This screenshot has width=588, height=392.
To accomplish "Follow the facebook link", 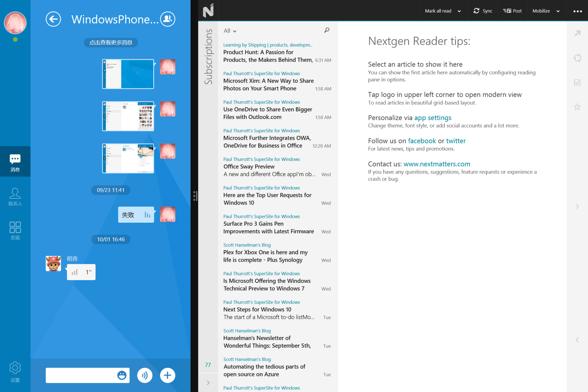I will click(x=422, y=141).
